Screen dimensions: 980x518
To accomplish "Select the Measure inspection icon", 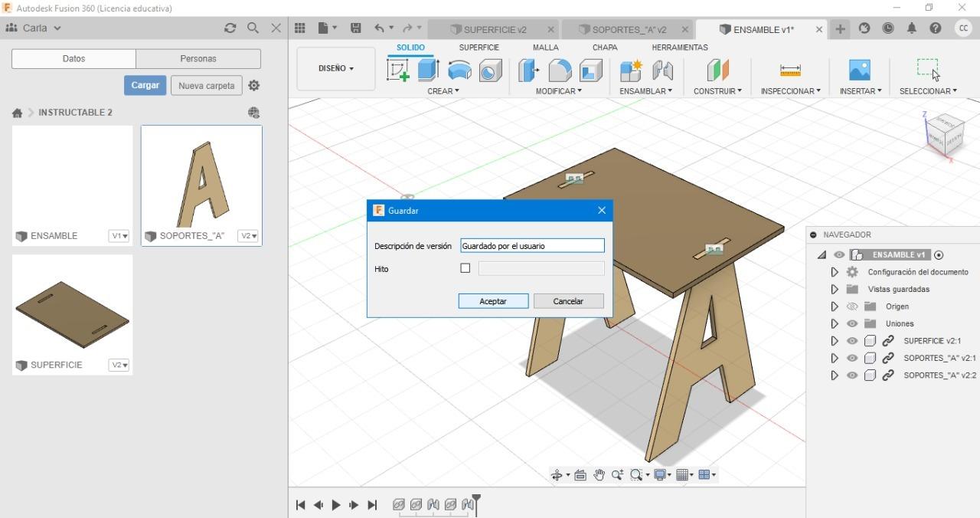I will coord(790,70).
